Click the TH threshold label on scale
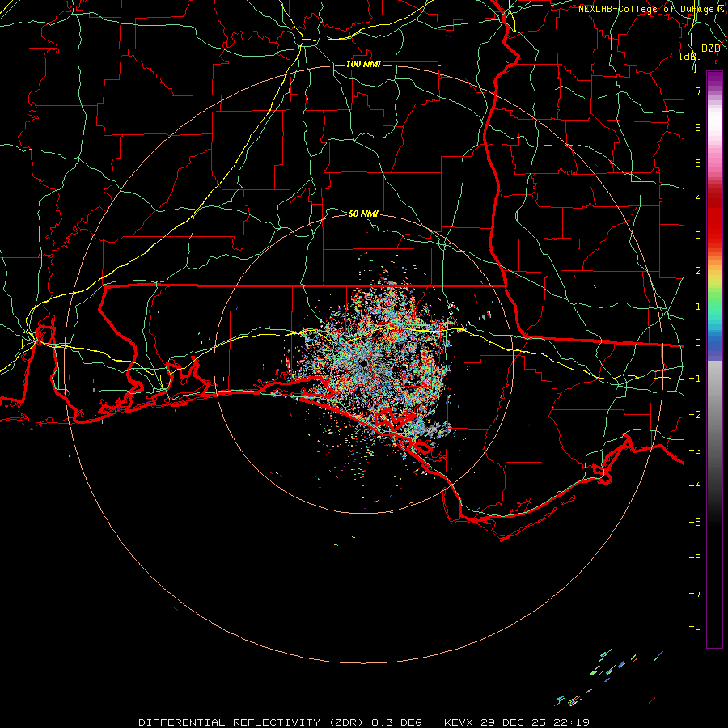The width and height of the screenshot is (728, 728). [x=695, y=629]
